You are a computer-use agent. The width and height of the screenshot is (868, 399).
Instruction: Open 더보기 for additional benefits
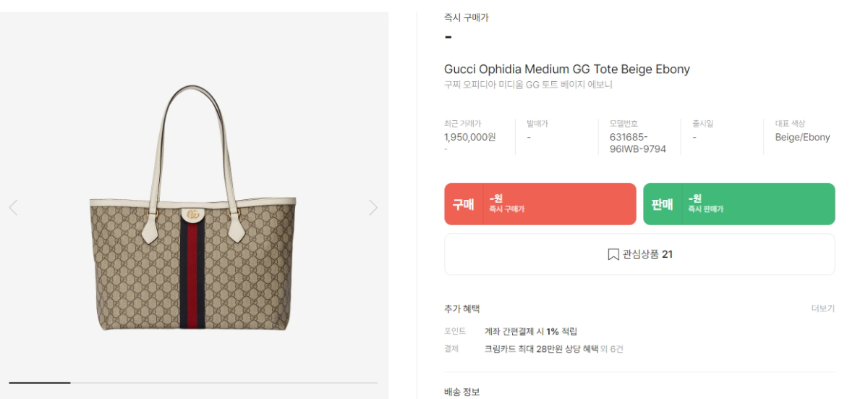[822, 308]
